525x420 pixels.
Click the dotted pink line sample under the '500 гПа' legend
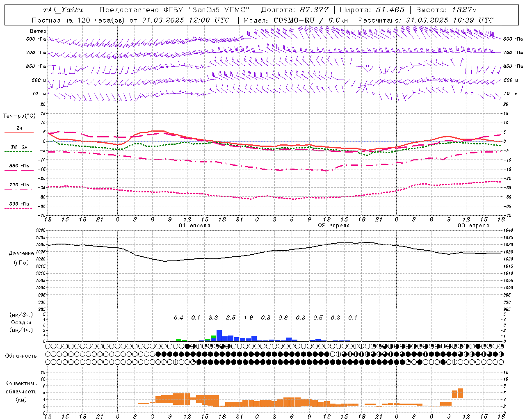click(18, 208)
